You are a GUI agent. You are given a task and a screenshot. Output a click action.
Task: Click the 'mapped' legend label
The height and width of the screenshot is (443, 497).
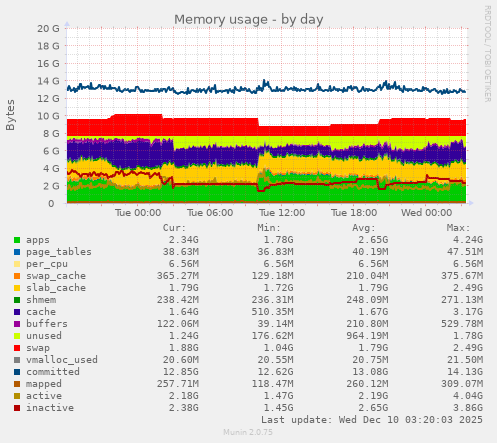tap(44, 384)
